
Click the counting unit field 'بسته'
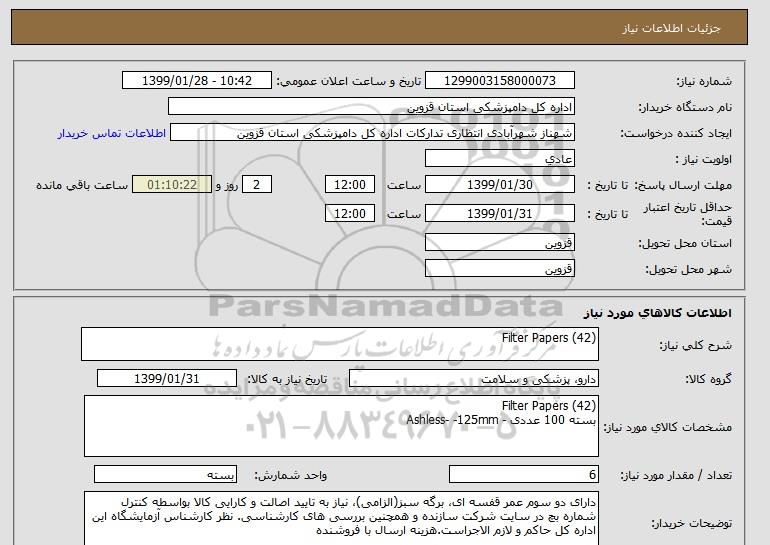point(165,475)
